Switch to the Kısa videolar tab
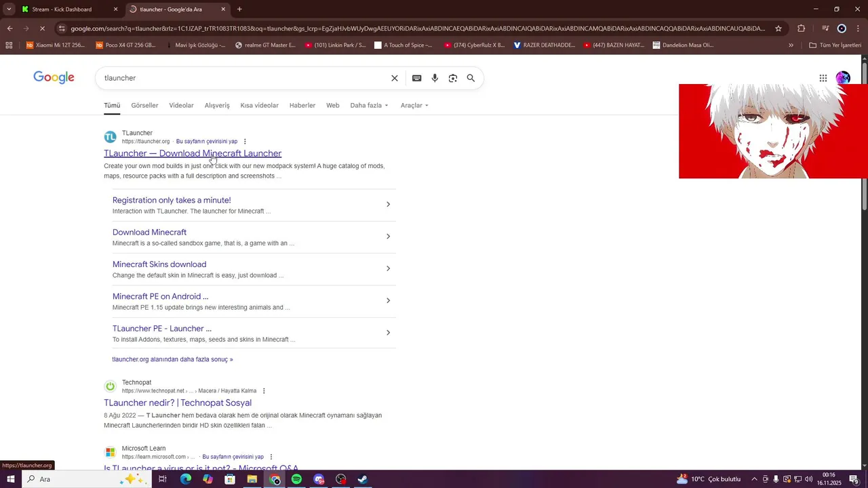868x488 pixels. [259, 106]
